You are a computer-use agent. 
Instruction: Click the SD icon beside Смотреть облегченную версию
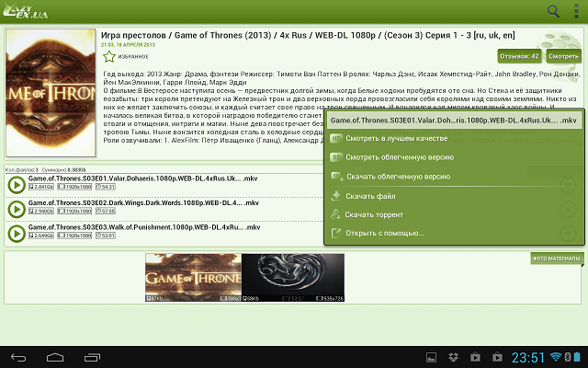[336, 157]
